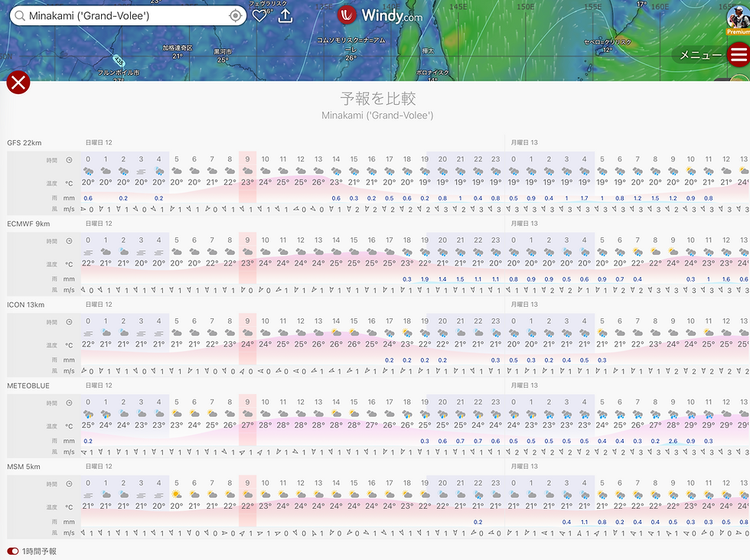Click the mm rain unit in GFS row
The height and width of the screenshot is (560, 750).
click(70, 198)
